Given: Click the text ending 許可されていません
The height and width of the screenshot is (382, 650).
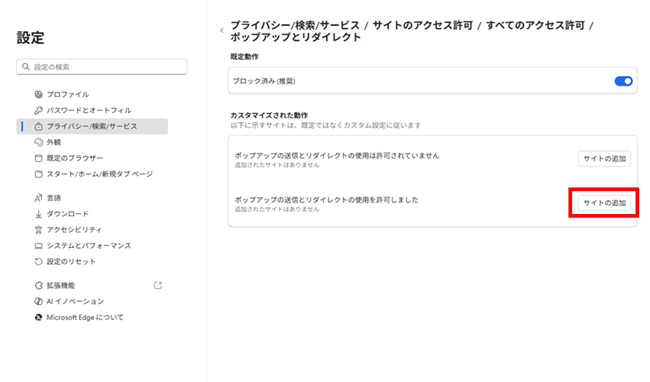Looking at the screenshot, I should [337, 155].
